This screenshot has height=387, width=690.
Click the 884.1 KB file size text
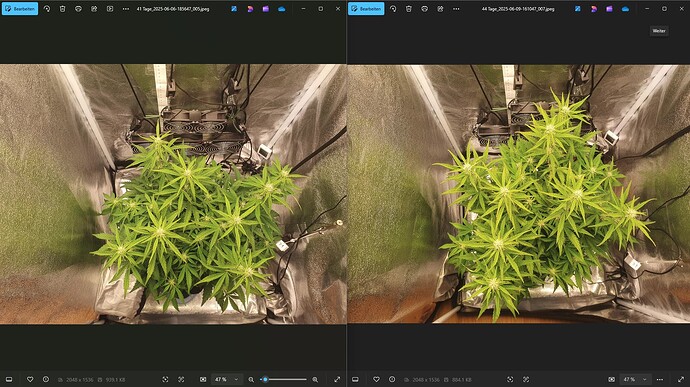click(462, 380)
